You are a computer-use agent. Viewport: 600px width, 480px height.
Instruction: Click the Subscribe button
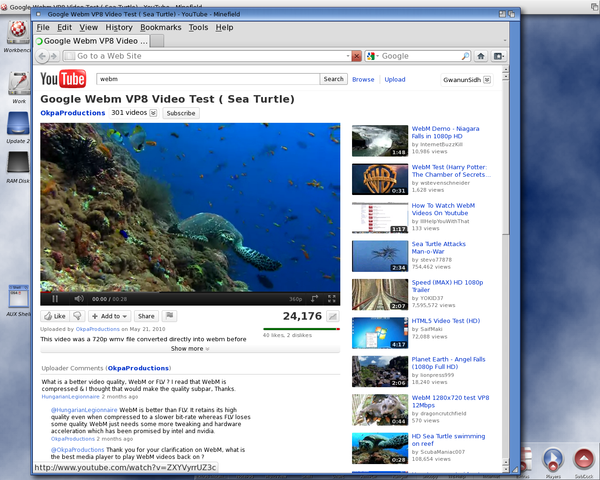(181, 114)
